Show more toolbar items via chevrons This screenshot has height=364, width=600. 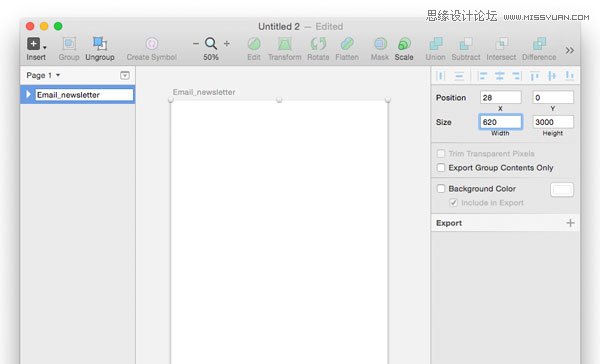(x=569, y=50)
